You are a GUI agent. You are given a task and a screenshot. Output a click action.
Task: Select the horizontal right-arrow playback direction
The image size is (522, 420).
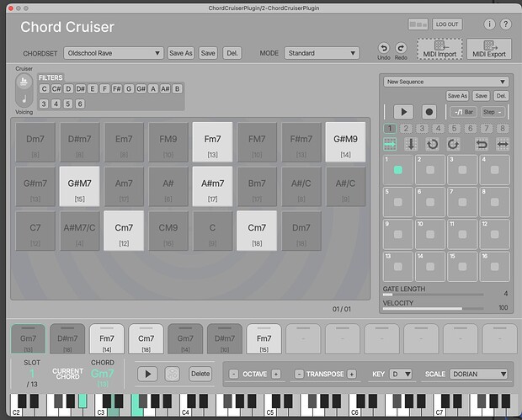coord(390,144)
